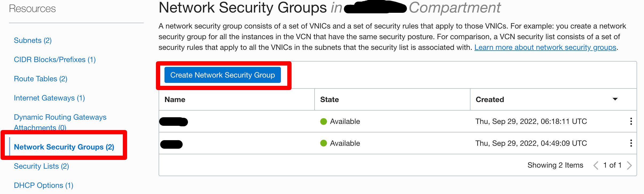Go to Route Tables (2)
Screen dimensions: 644x194
pos(40,79)
